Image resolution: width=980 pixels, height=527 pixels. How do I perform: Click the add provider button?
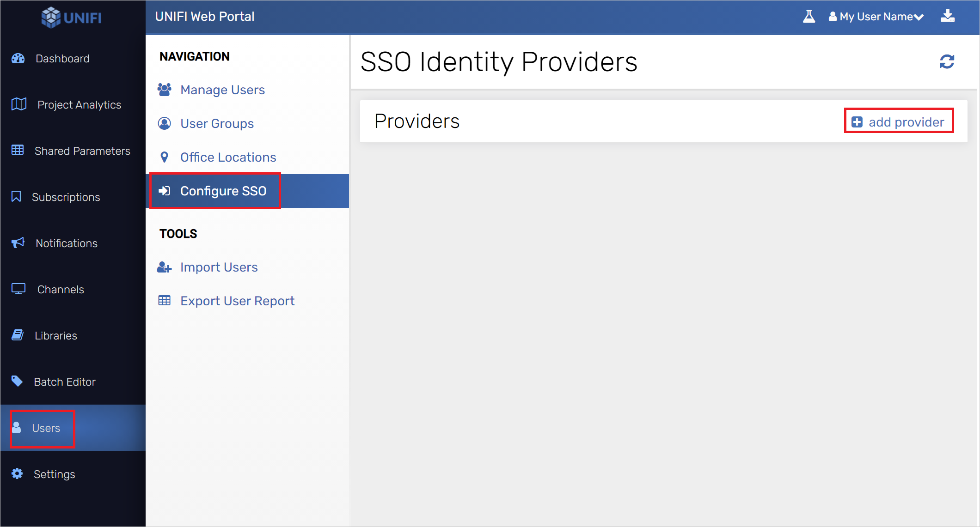click(x=899, y=121)
